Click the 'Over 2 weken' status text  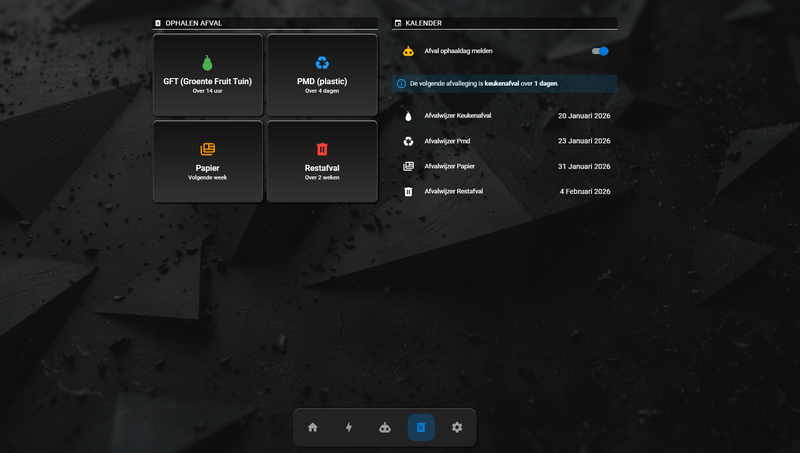[x=322, y=178]
